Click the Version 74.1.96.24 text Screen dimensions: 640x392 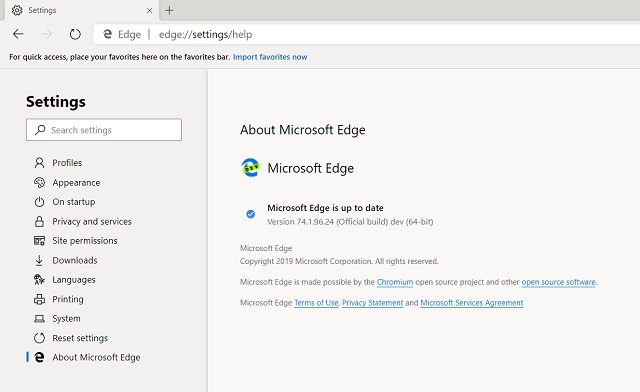point(350,222)
